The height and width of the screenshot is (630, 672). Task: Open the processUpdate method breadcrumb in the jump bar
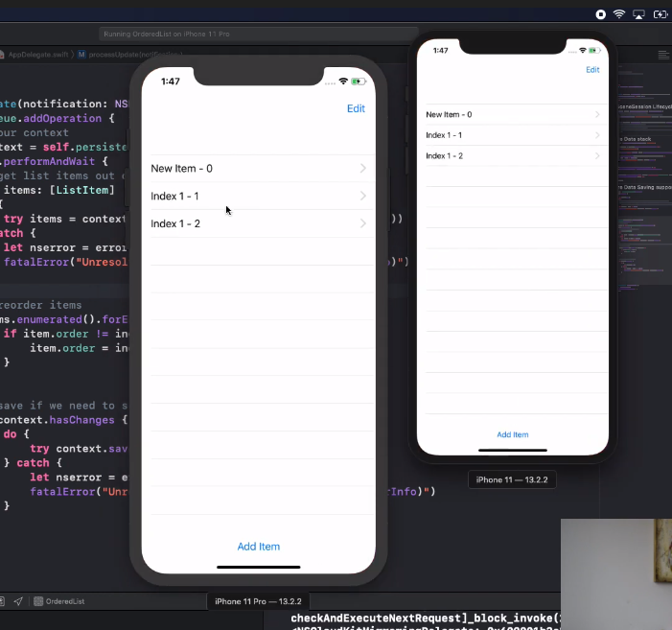click(x=135, y=55)
